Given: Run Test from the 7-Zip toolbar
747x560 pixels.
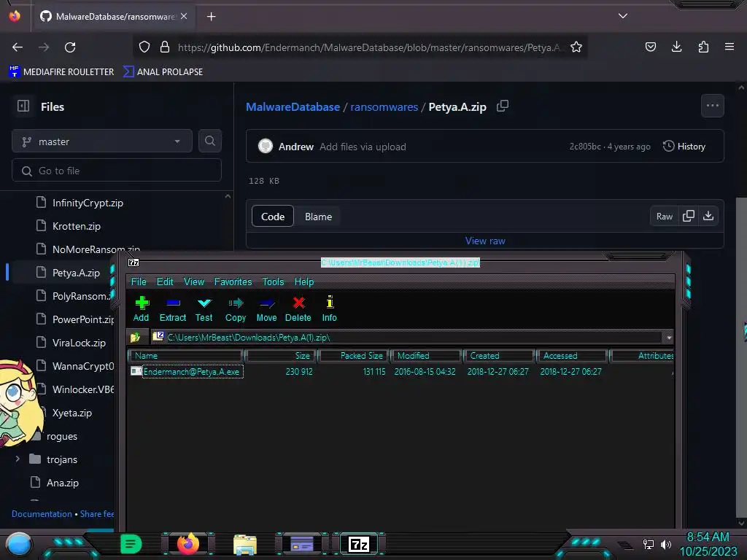Looking at the screenshot, I should coord(204,309).
